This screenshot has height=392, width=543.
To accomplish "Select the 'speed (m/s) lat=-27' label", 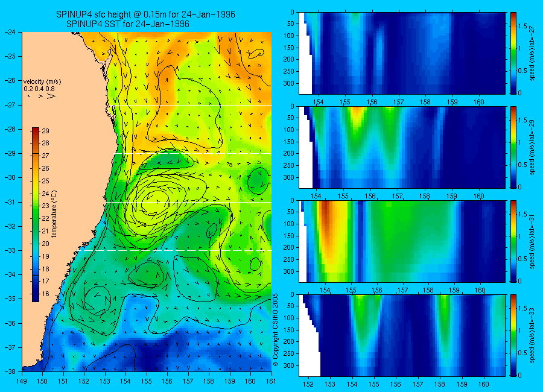I will [532, 53].
